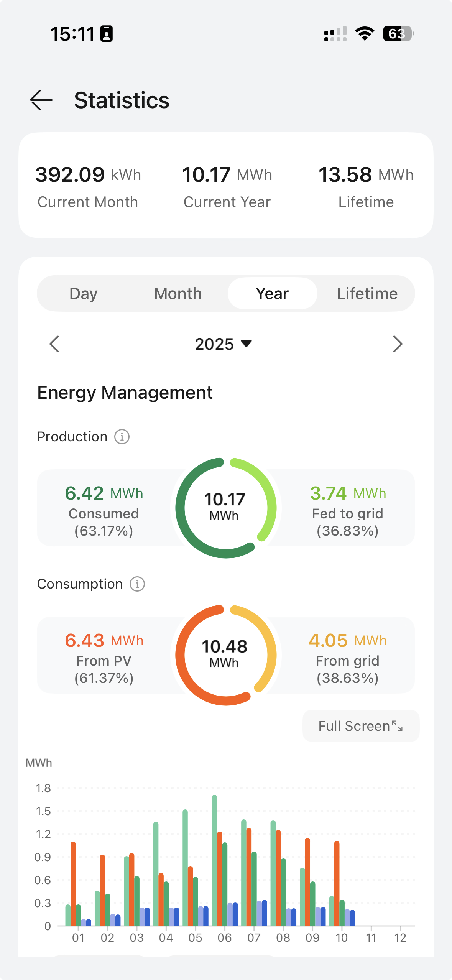The height and width of the screenshot is (980, 452).
Task: Select the Year tab
Action: click(273, 293)
